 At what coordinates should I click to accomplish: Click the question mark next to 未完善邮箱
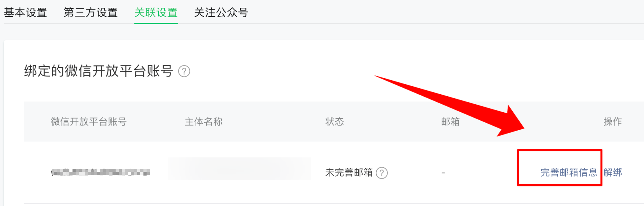point(382,173)
